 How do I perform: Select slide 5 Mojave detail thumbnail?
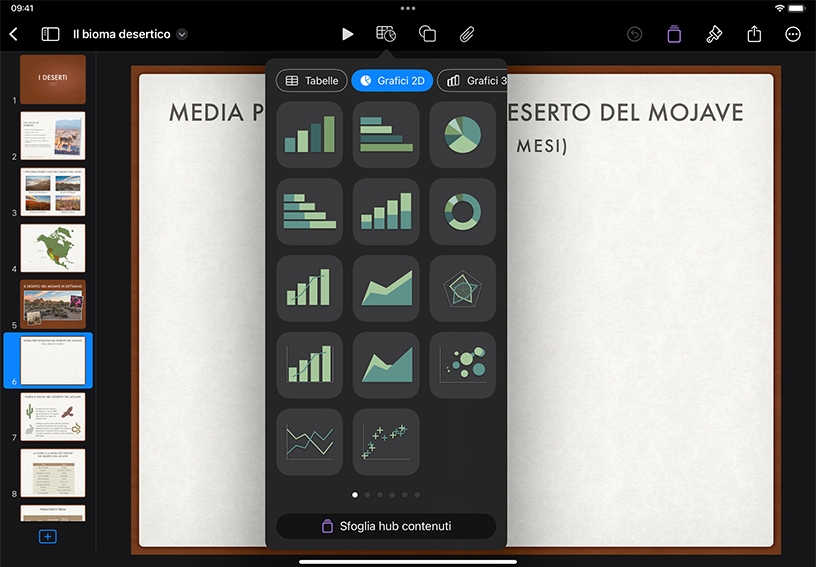pos(53,304)
